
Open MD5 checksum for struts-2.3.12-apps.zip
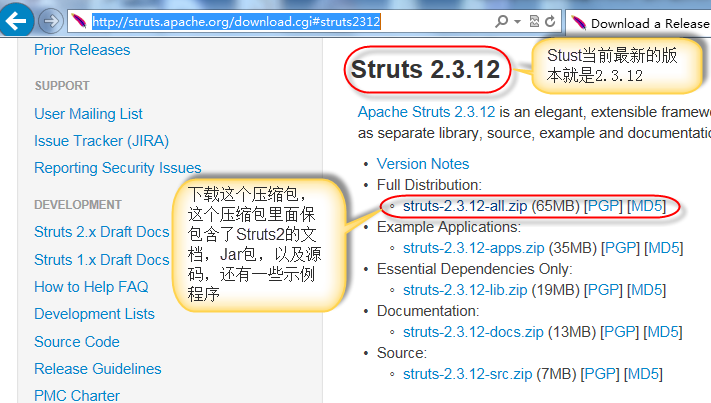(x=663, y=248)
